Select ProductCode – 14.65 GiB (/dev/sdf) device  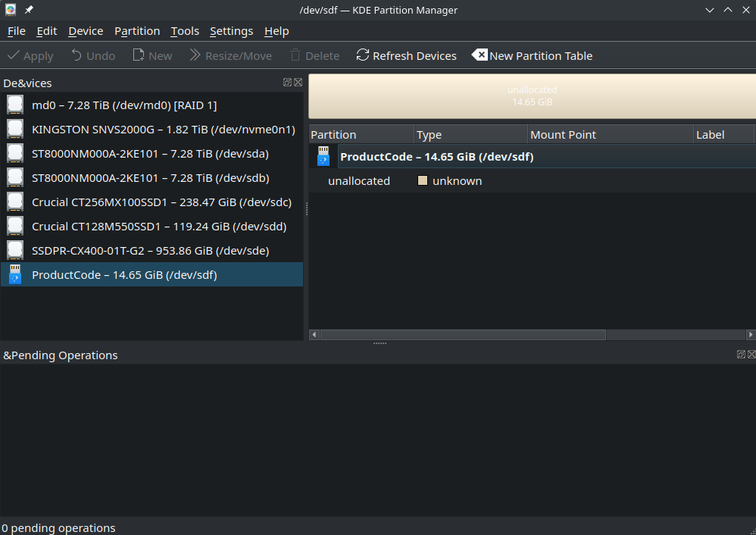[152, 274]
